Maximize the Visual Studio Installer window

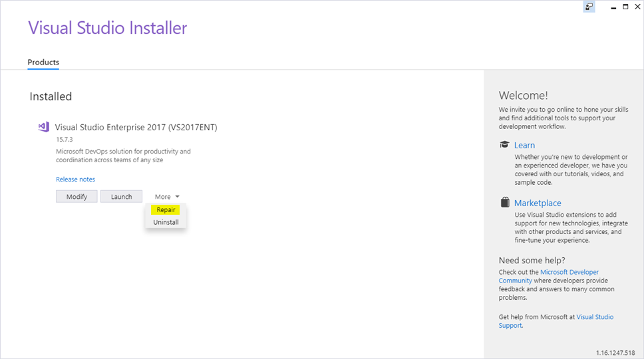[625, 7]
